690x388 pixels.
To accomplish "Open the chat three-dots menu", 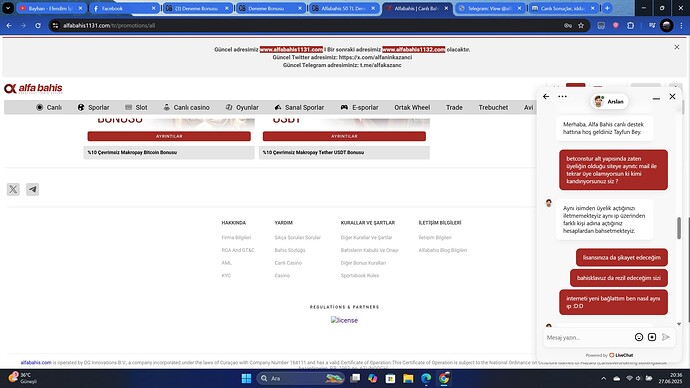I will [x=562, y=96].
